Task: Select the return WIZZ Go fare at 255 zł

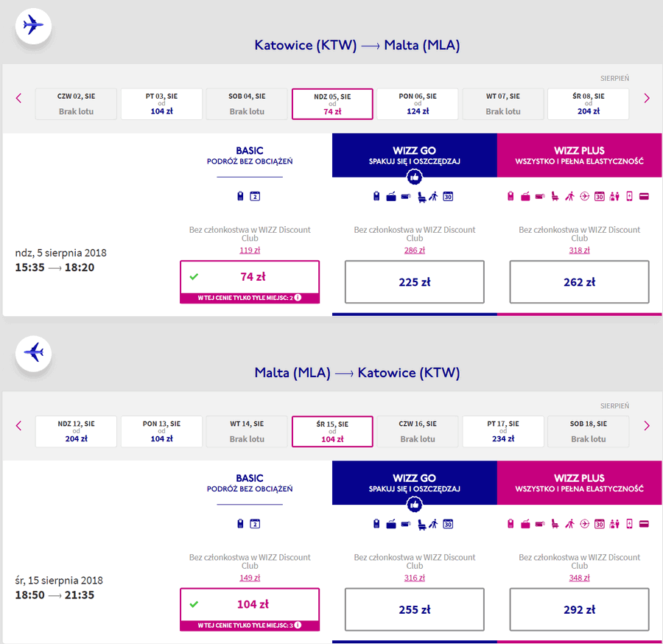Action: pos(414,609)
